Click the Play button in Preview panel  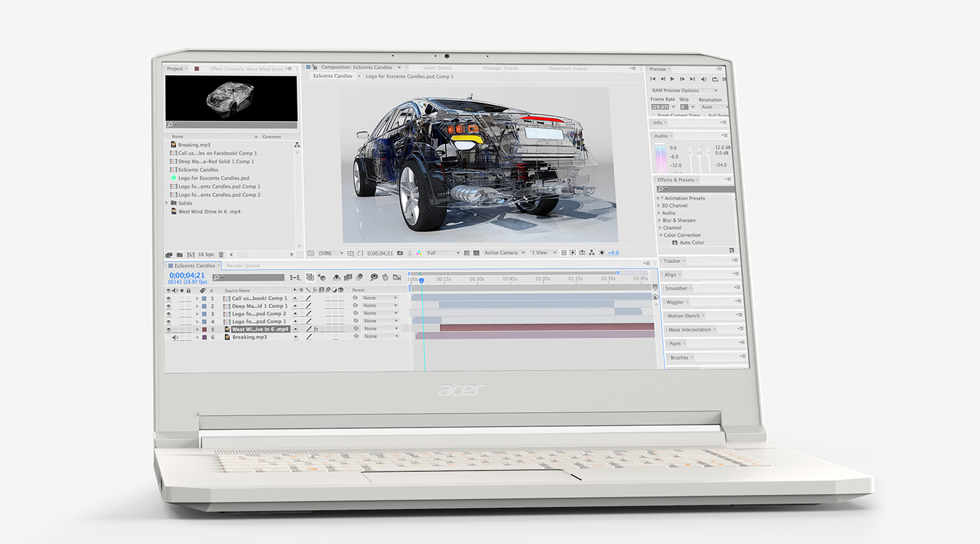click(x=673, y=80)
